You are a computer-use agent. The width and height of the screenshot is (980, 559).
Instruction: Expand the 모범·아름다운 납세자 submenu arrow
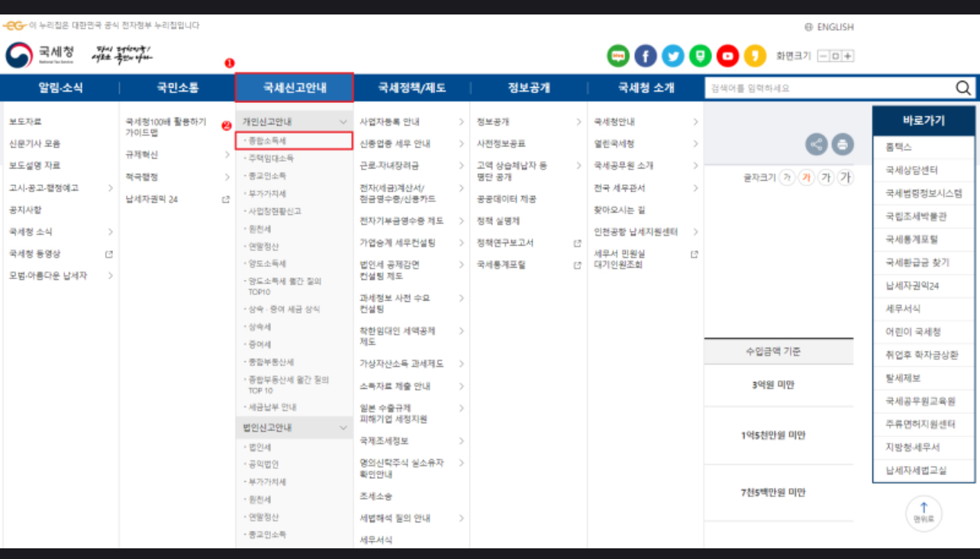(x=111, y=275)
